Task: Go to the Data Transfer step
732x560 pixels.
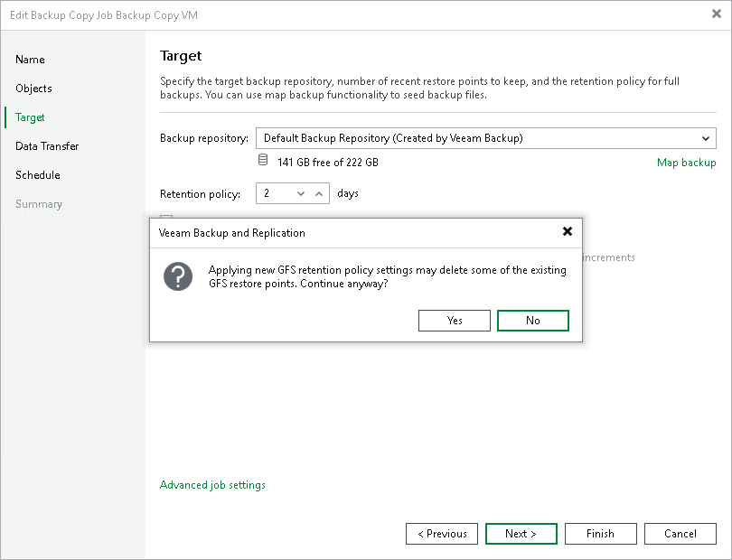Action: tap(47, 146)
